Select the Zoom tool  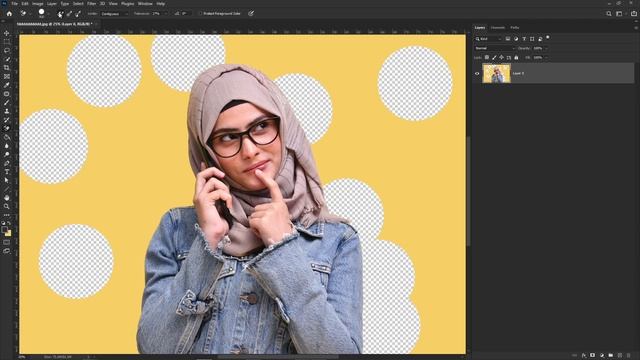coord(7,206)
